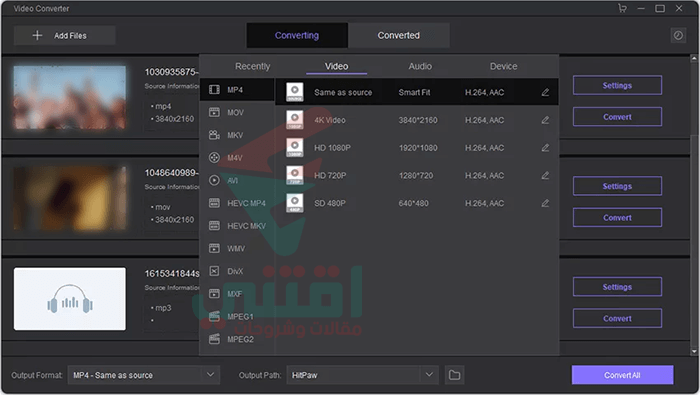Click the mov video thumbnail
The height and width of the screenshot is (395, 700).
click(70, 198)
